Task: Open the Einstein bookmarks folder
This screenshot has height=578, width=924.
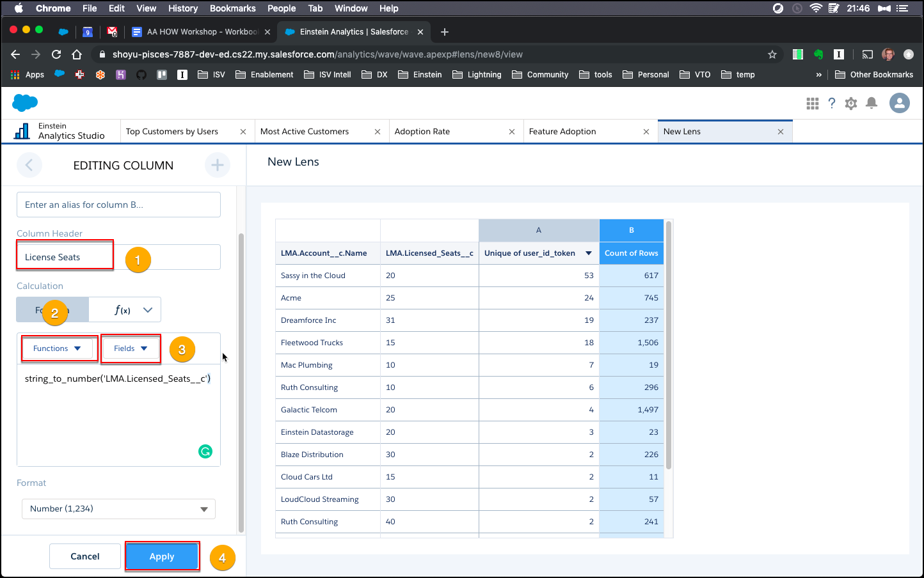Action: pos(420,75)
